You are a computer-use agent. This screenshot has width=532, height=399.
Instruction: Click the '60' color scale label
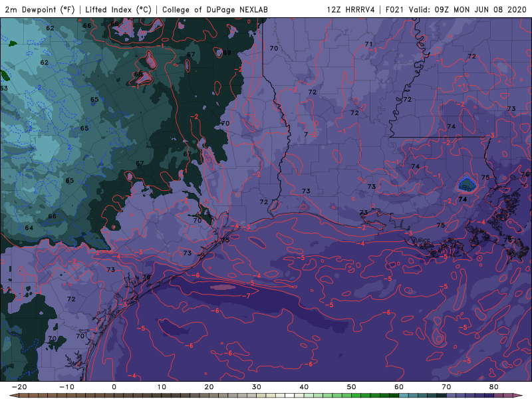399,387
